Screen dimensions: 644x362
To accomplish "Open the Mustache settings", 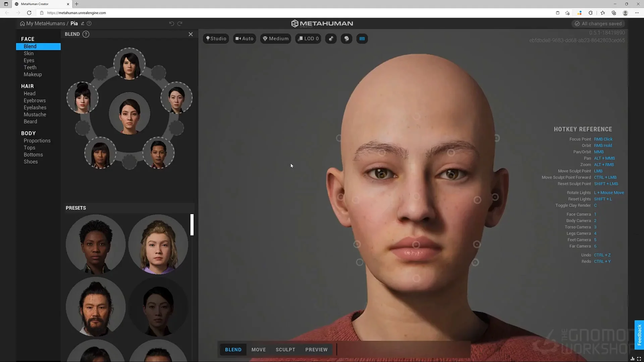I will 35,115.
